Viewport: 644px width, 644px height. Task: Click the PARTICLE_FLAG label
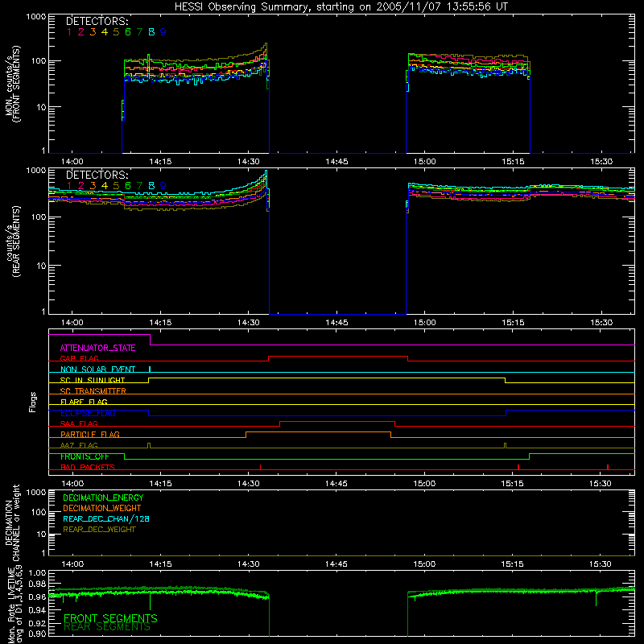pos(90,434)
